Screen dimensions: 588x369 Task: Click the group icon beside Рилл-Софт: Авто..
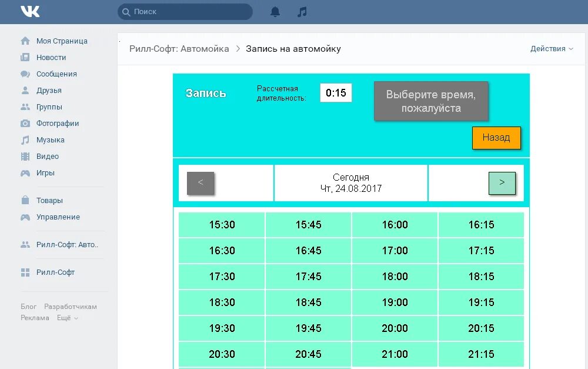[x=25, y=245]
